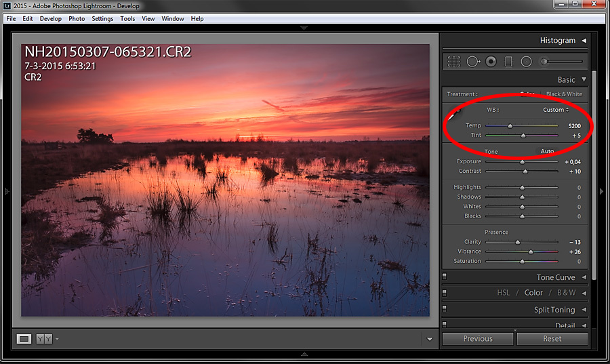Click the Auto tone button
Viewport: 610px width, 364px height.
(x=547, y=151)
